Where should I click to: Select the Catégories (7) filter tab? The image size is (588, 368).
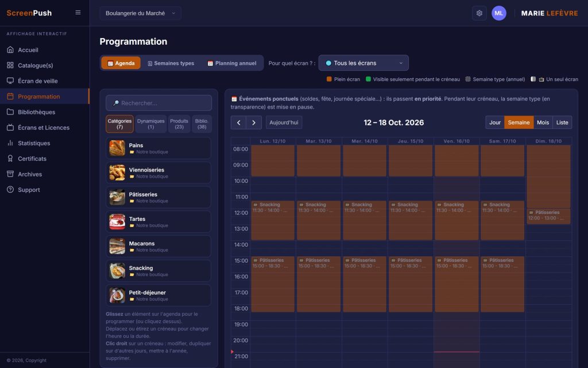coord(119,124)
